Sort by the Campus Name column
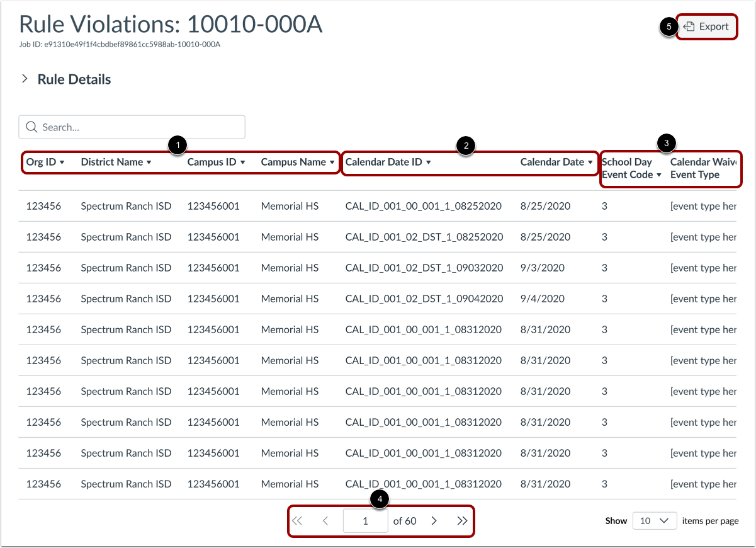Image resolution: width=756 pixels, height=548 pixels. pyautogui.click(x=298, y=162)
